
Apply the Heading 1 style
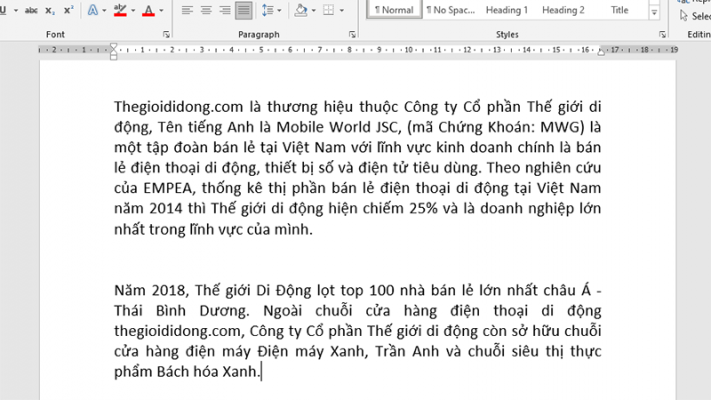click(506, 10)
